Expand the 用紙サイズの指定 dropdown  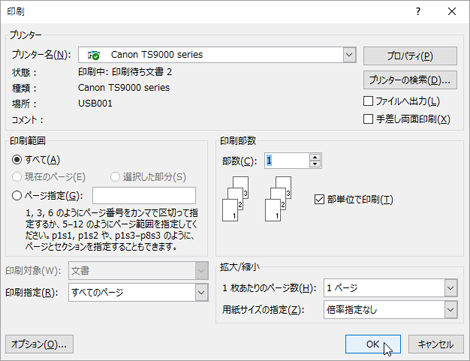(451, 310)
